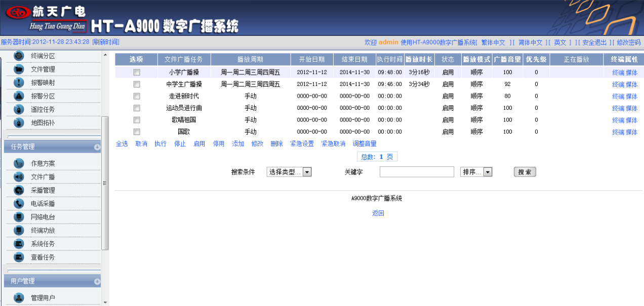Image resolution: width=644 pixels, height=306 pixels.
Task: Check the 歌唱祖国 task checkbox
Action: pyautogui.click(x=136, y=120)
